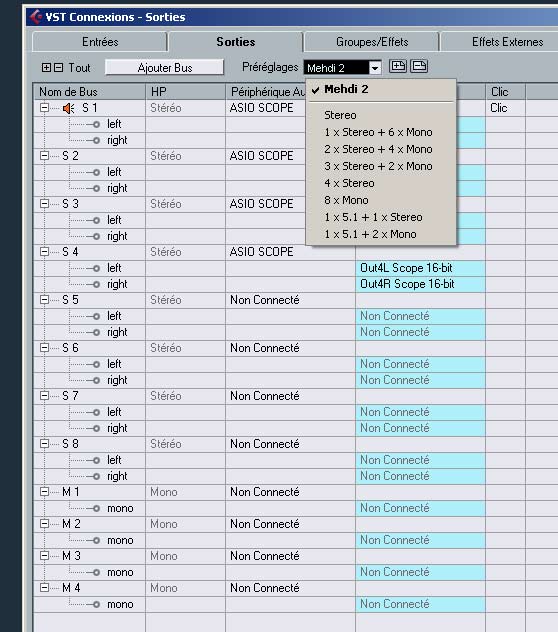The image size is (558, 632).
Task: Click the Cubase logo in title bar
Action: click(x=36, y=17)
